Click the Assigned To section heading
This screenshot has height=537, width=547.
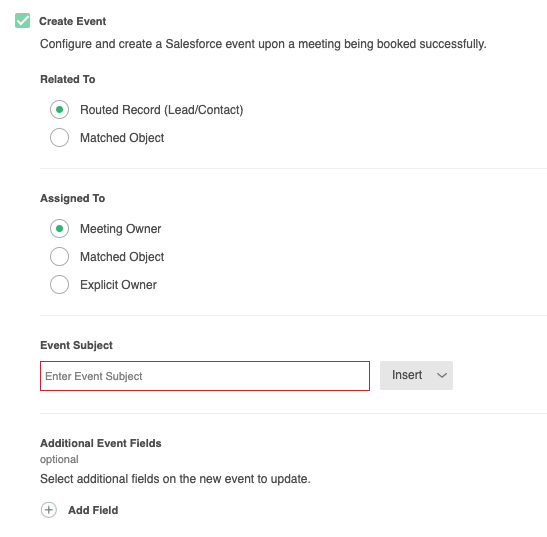pyautogui.click(x=73, y=198)
